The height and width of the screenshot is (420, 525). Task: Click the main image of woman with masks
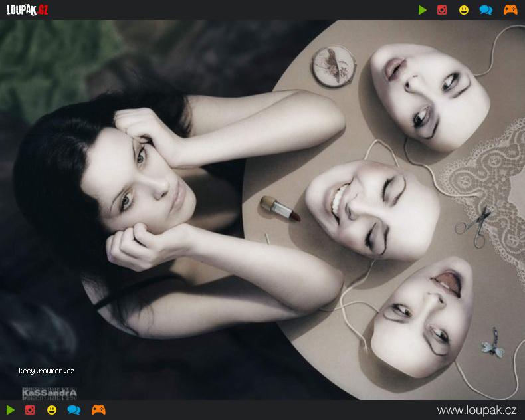pos(262,210)
